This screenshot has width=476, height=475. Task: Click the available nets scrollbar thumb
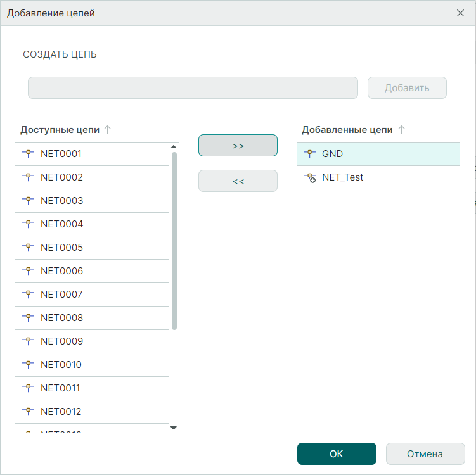[x=174, y=241]
